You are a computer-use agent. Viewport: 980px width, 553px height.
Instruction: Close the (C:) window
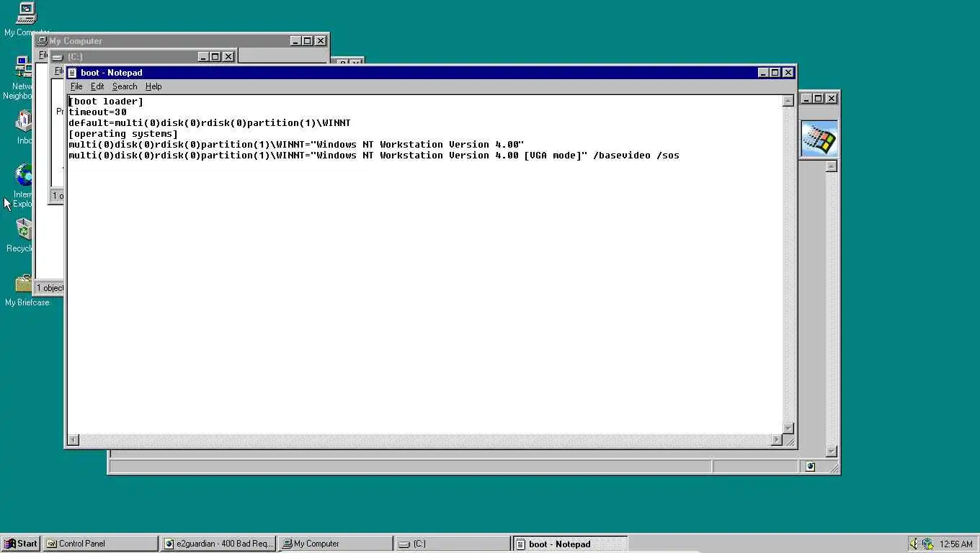point(228,57)
